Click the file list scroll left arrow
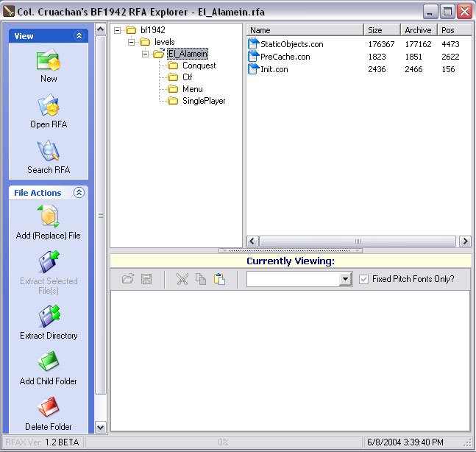 pyautogui.click(x=252, y=241)
